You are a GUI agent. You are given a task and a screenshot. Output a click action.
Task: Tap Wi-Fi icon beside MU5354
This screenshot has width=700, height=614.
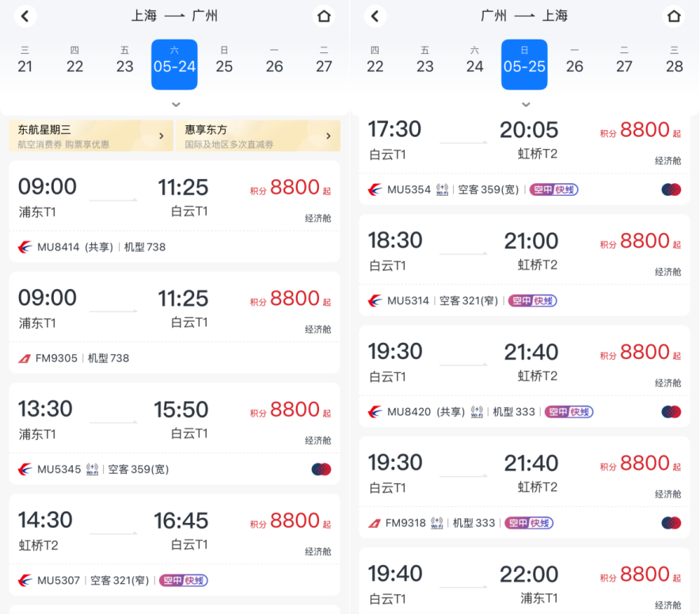442,190
